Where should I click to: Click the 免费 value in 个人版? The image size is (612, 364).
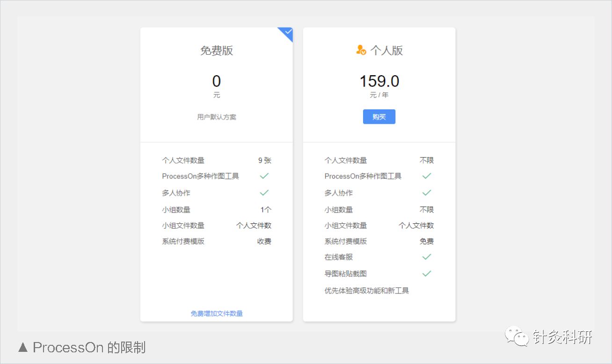[427, 241]
